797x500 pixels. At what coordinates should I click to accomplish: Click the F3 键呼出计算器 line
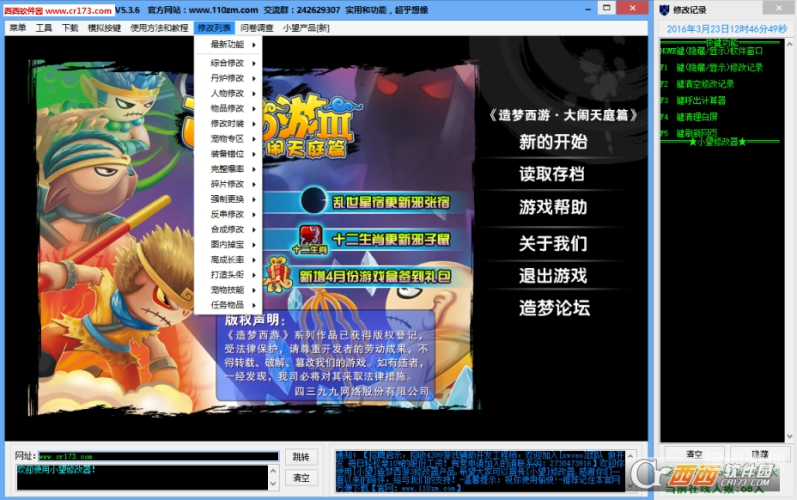coord(693,100)
